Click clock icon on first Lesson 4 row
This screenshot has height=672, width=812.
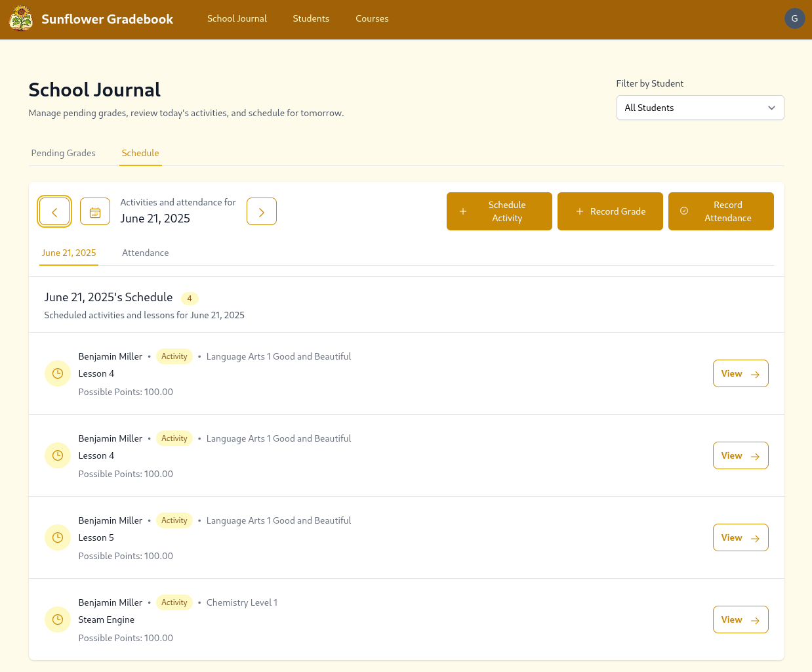click(58, 373)
